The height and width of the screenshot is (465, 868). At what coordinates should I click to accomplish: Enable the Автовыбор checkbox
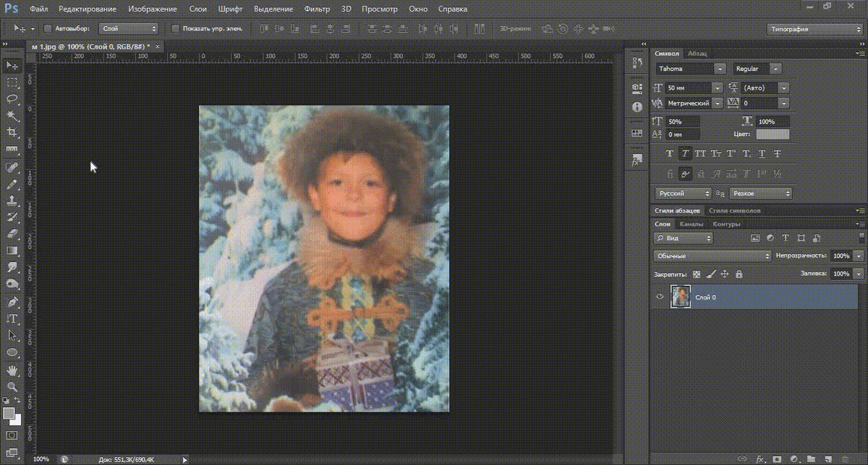coord(48,29)
